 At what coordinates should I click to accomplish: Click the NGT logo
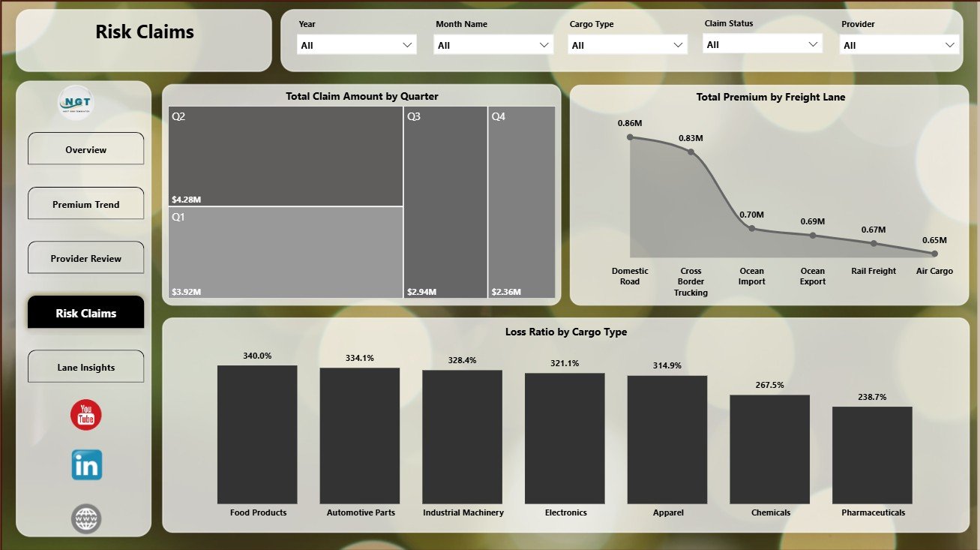coord(76,104)
